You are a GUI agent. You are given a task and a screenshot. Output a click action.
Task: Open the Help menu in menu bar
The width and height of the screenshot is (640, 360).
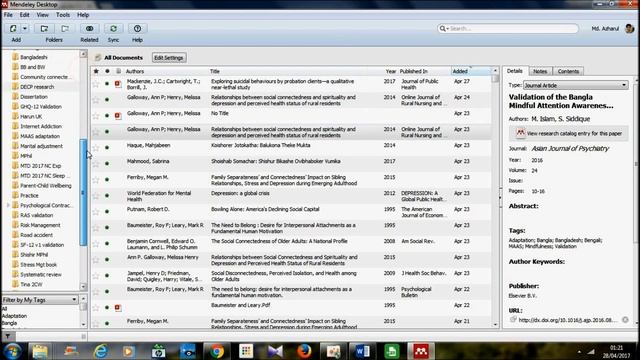tap(83, 15)
